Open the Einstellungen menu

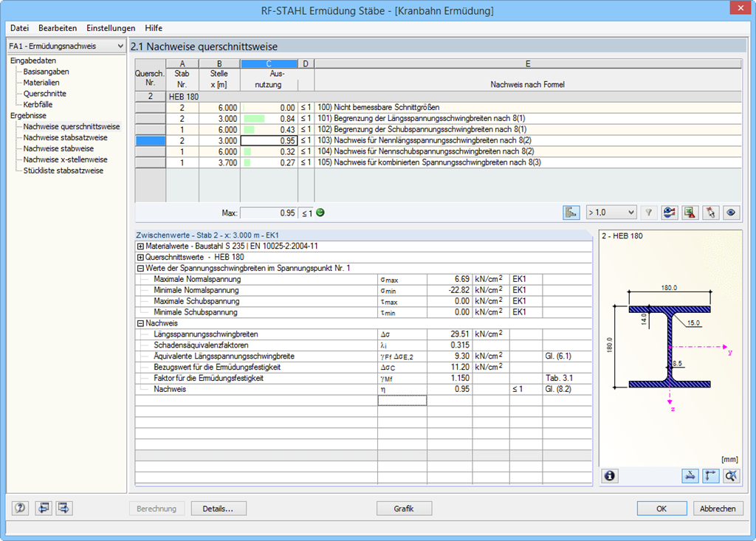point(111,28)
